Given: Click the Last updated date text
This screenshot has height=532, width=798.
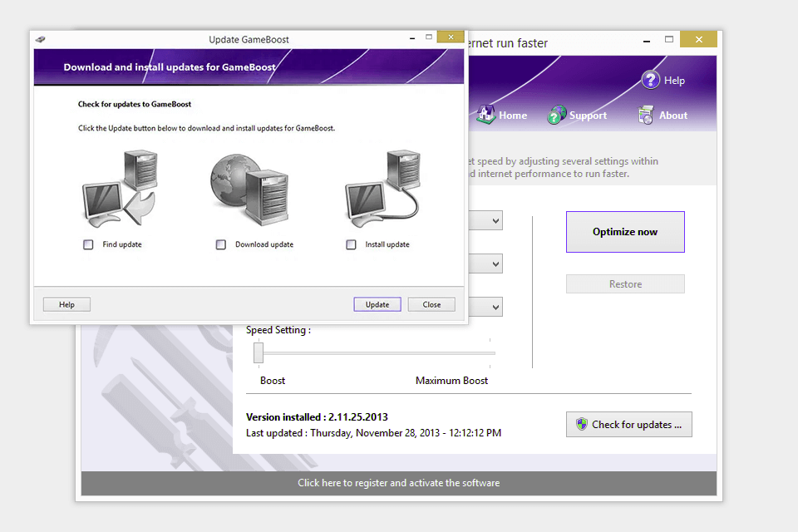Looking at the screenshot, I should 373,433.
